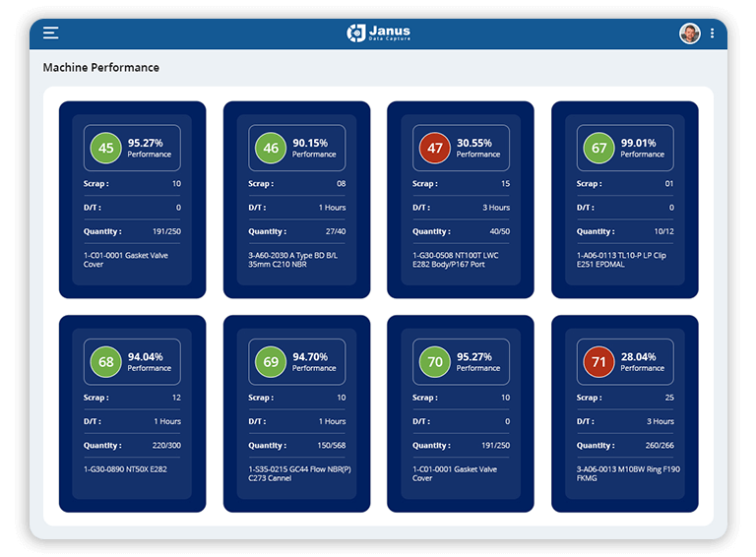Screen dimensions: 756x557
Task: Click the green machine 67 badge
Action: click(x=598, y=149)
